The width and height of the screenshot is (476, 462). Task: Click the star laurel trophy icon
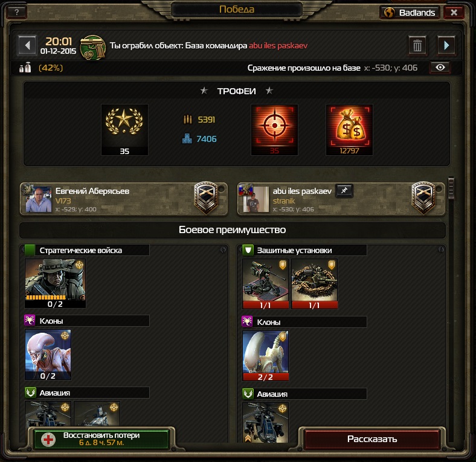click(x=124, y=130)
